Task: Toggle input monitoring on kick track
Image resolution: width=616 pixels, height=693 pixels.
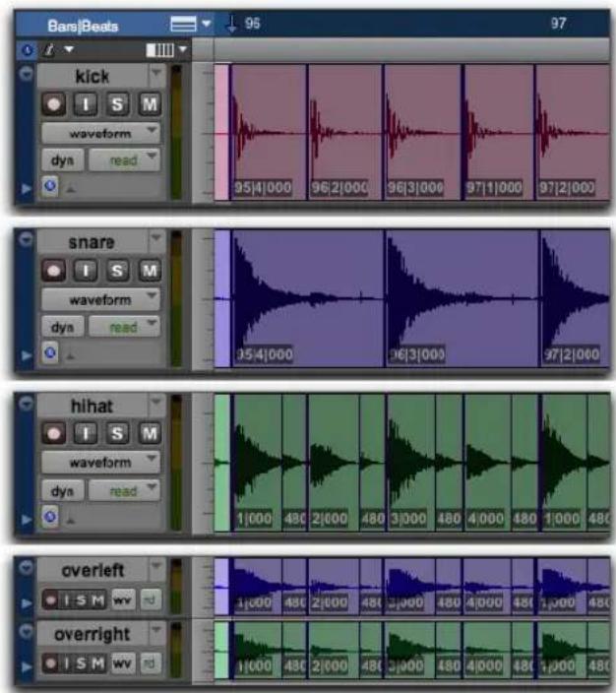Action: pos(86,104)
